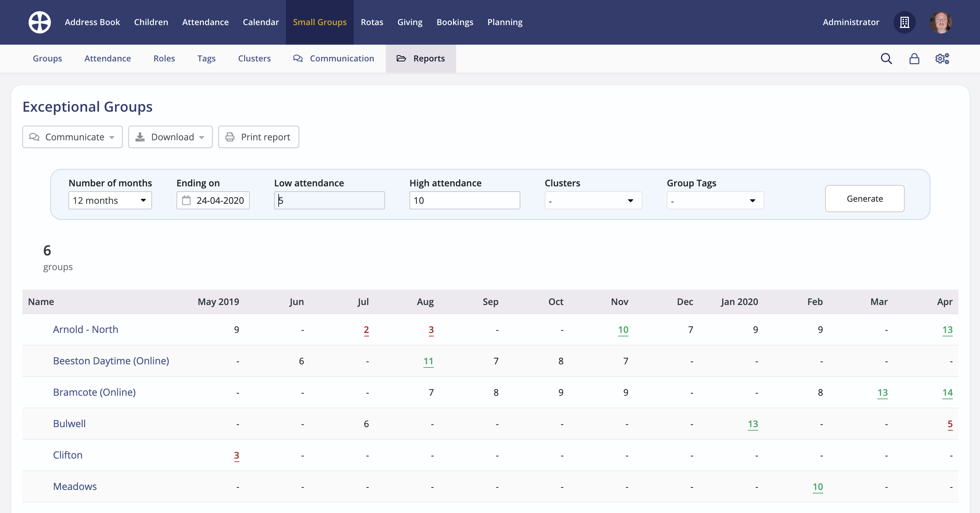This screenshot has width=980, height=513.
Task: Expand the Number of months dropdown
Action: pyautogui.click(x=110, y=200)
